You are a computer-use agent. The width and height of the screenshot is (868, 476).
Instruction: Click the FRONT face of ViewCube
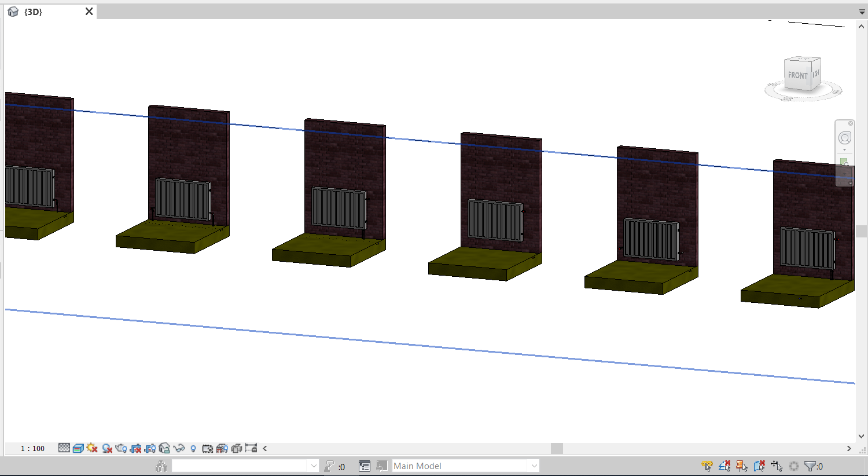tap(797, 75)
